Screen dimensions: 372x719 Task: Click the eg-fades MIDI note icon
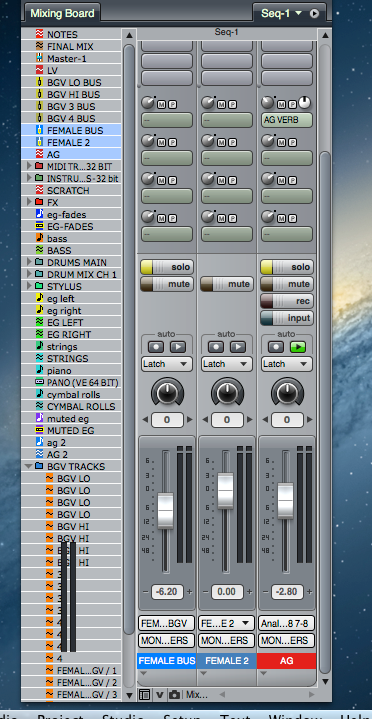(39, 214)
